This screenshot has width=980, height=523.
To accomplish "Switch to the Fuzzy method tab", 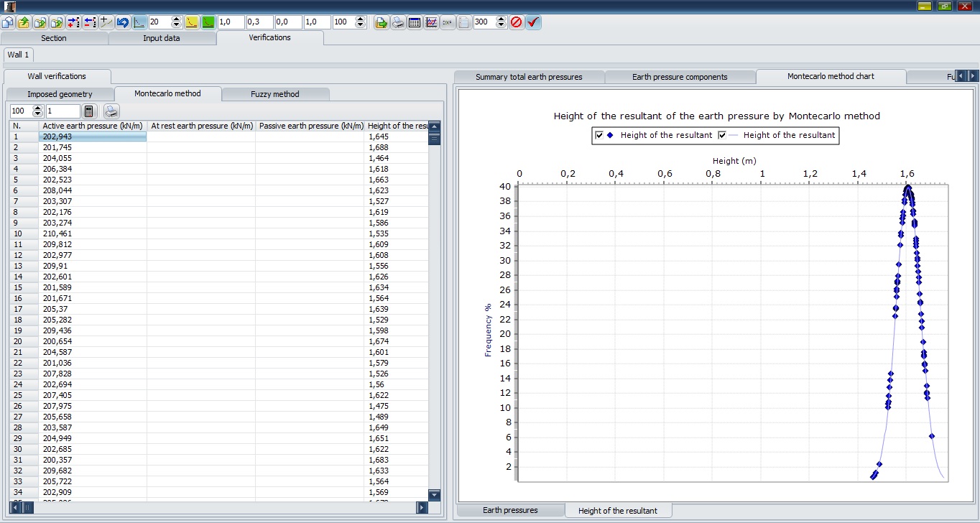I will coord(275,94).
